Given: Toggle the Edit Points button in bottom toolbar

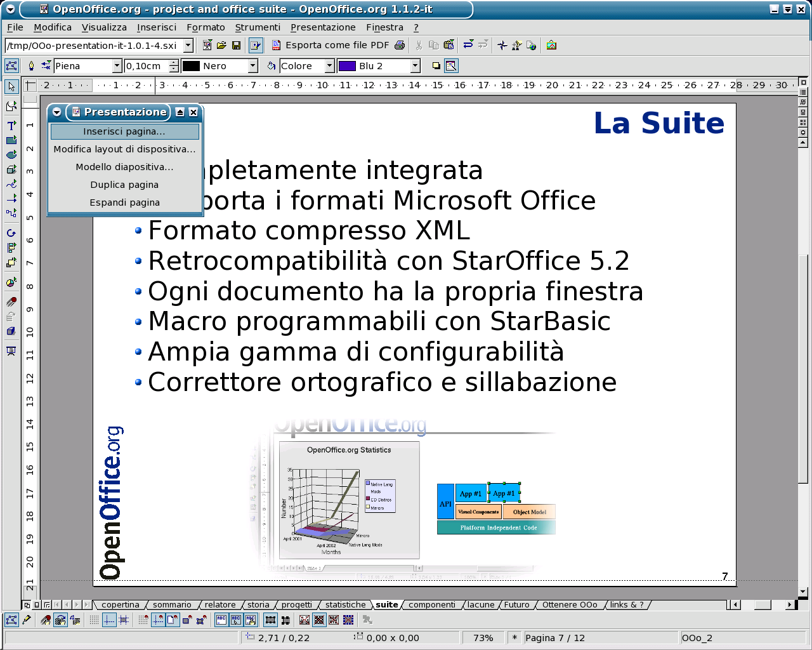Looking at the screenshot, I should (11, 620).
